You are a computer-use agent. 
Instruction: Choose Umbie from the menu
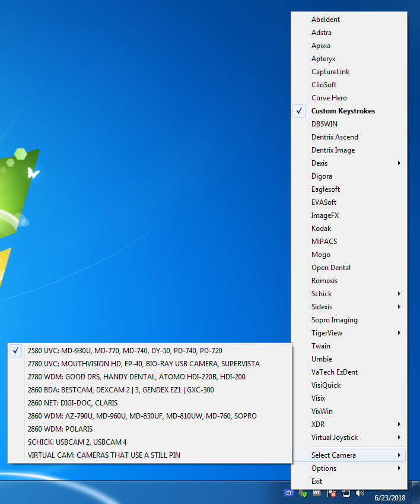tap(349, 359)
